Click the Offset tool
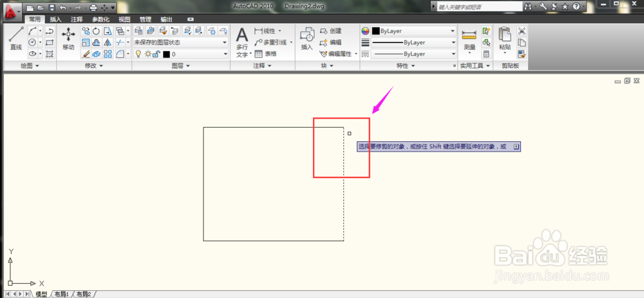The image size is (644, 298). (x=97, y=42)
